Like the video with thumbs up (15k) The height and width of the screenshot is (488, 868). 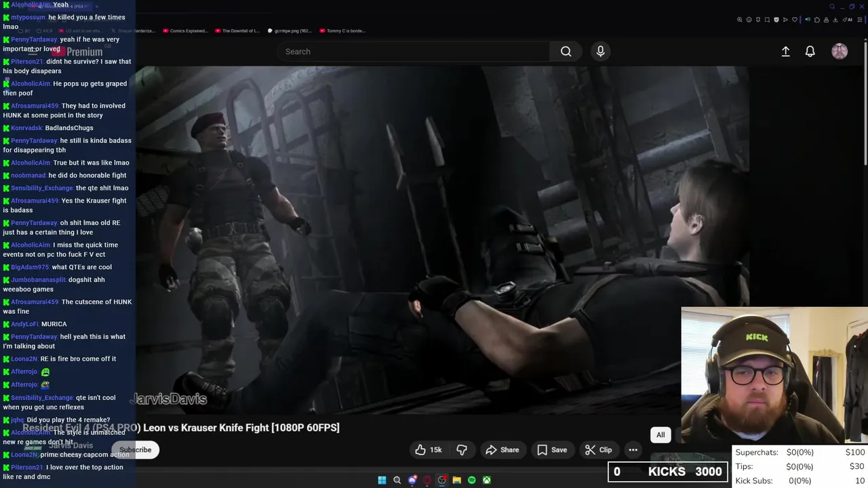(x=428, y=450)
